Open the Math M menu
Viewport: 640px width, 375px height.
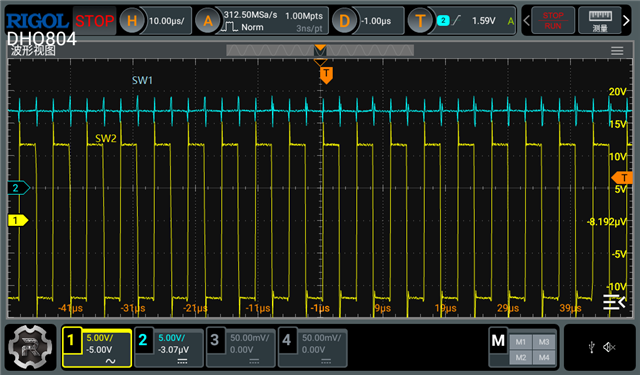point(498,341)
